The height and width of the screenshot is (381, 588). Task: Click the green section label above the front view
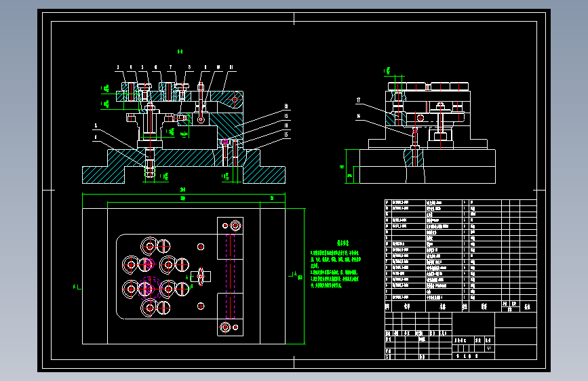pos(180,52)
